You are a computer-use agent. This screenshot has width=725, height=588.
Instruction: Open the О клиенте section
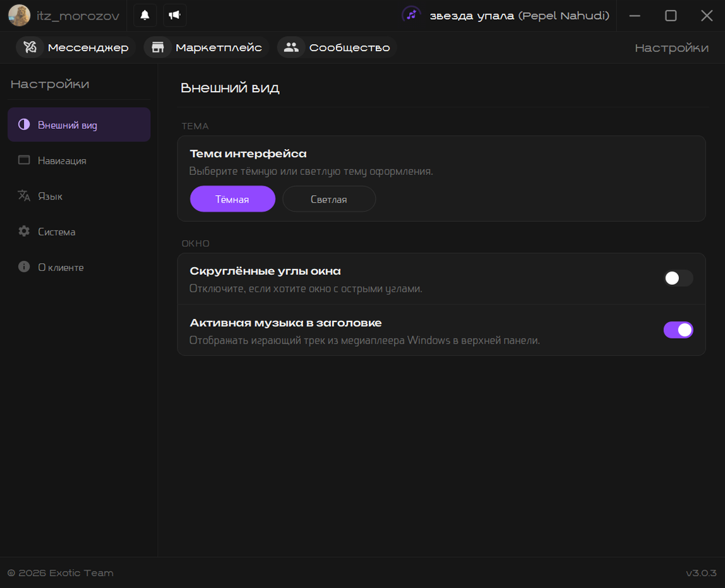[x=79, y=267]
